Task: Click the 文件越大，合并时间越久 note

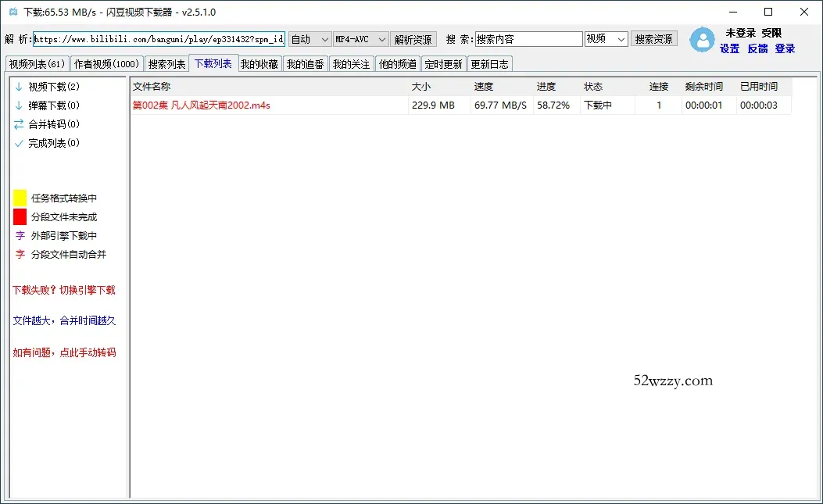Action: tap(64, 321)
